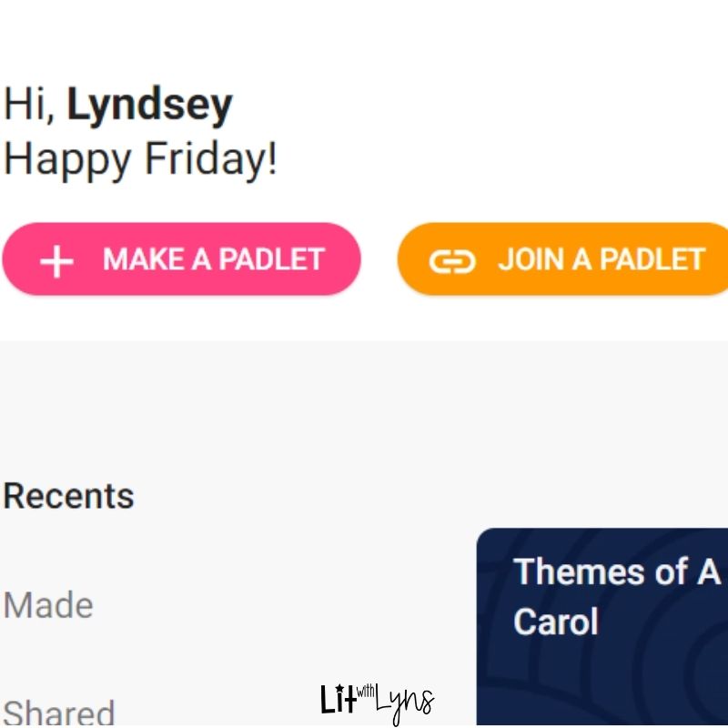Viewport: 728px width, 728px height.
Task: Click the bold name Lyndsey
Action: coord(150,105)
